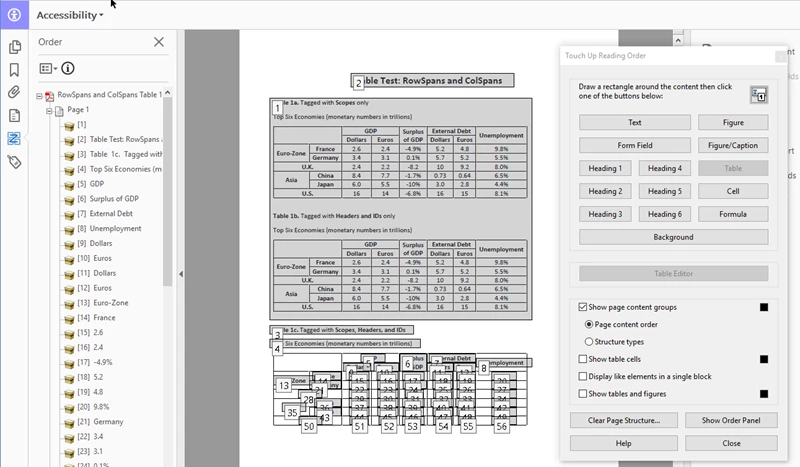Click the content box icon for [21] Germany
Screen dimensions: 800x467
(69, 423)
